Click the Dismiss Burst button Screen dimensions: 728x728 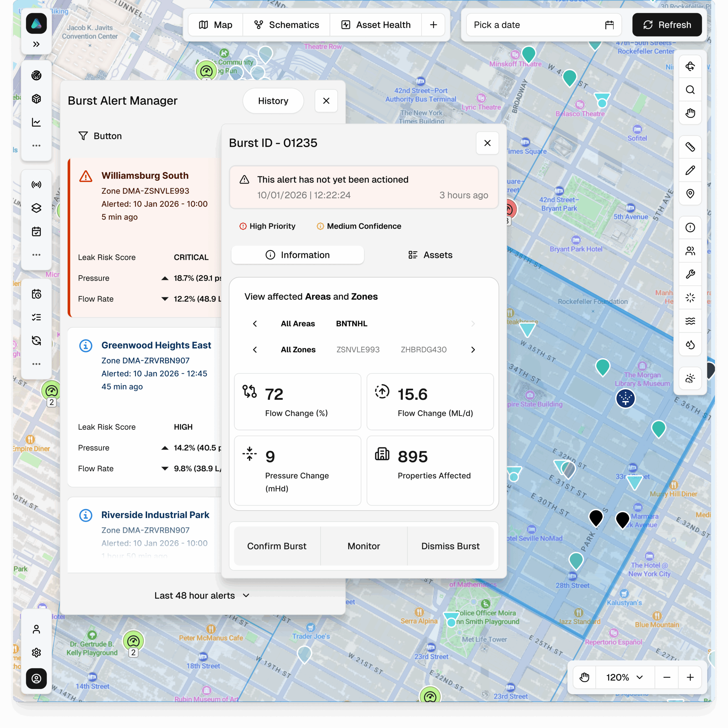[x=450, y=546]
